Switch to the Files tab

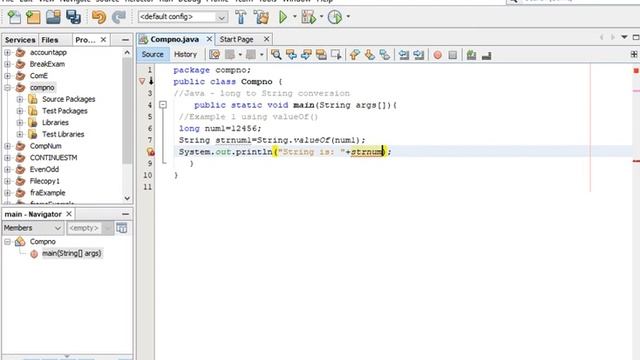tap(50, 40)
